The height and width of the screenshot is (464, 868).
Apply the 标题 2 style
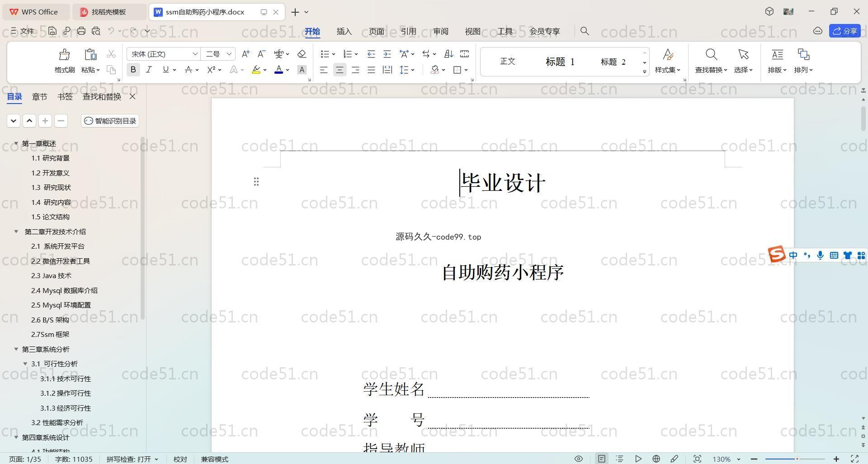coord(613,62)
